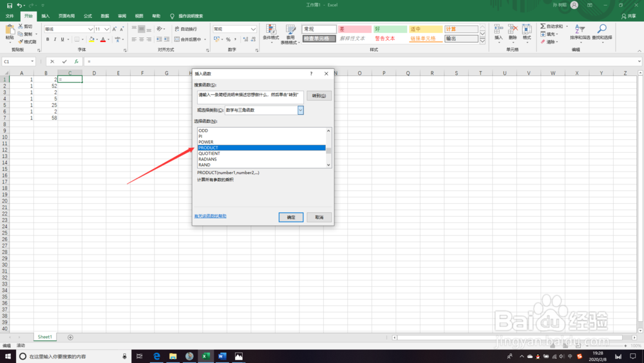Click the Paste (粘贴) icon
This screenshot has height=363, width=644.
[x=10, y=30]
